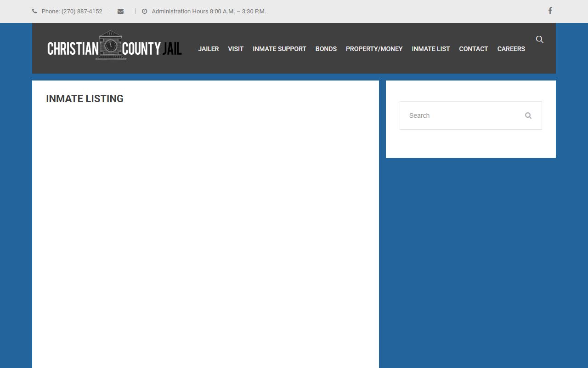Click the courthouse clock emblem in logo
The width and height of the screenshot is (588, 368).
(110, 45)
